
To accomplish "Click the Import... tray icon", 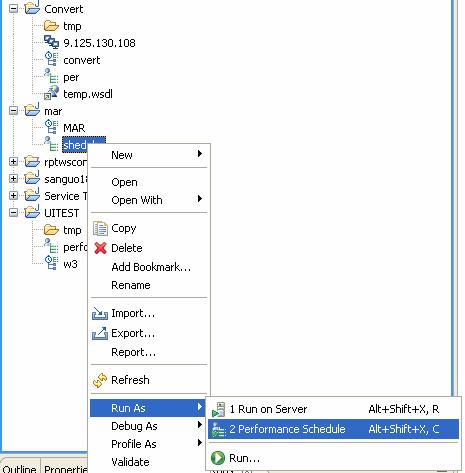I will coord(100,314).
